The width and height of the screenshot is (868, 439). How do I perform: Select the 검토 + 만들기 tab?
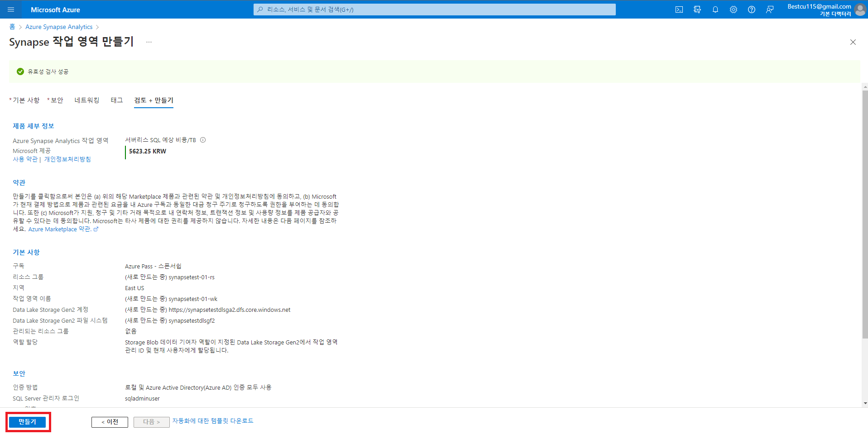[154, 100]
